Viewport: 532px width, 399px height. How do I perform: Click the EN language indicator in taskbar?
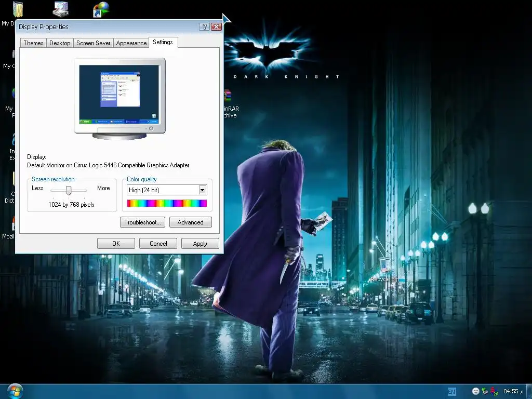[x=451, y=392]
